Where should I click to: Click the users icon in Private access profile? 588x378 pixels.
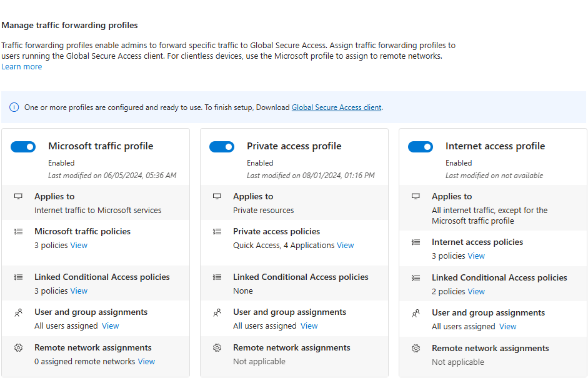coord(217,312)
